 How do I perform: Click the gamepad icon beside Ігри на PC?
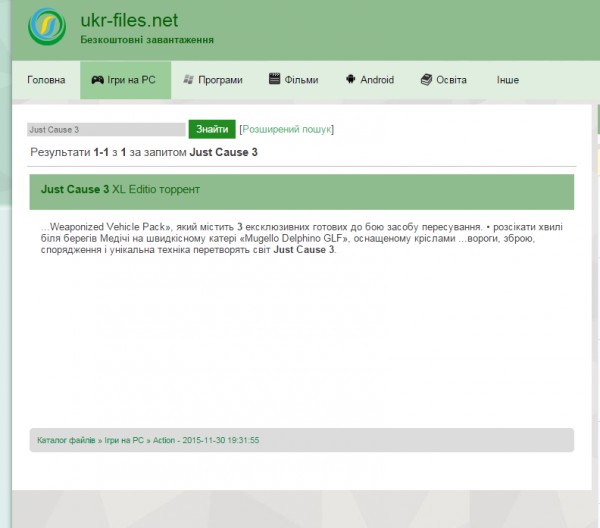coord(98,80)
